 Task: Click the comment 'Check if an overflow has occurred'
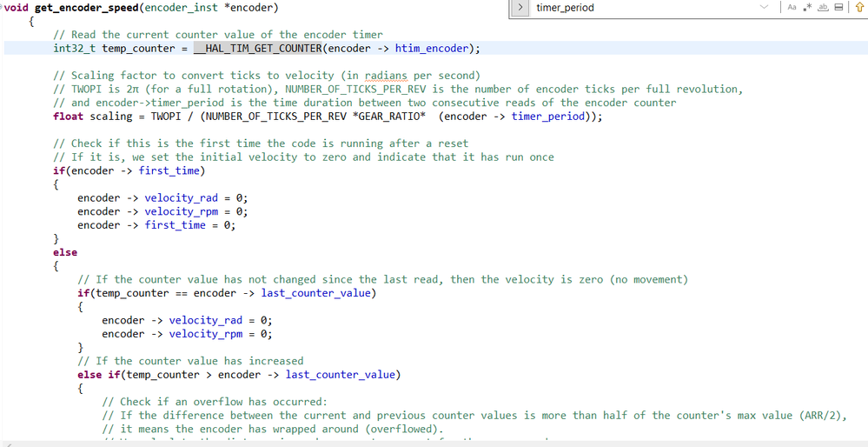click(x=215, y=402)
